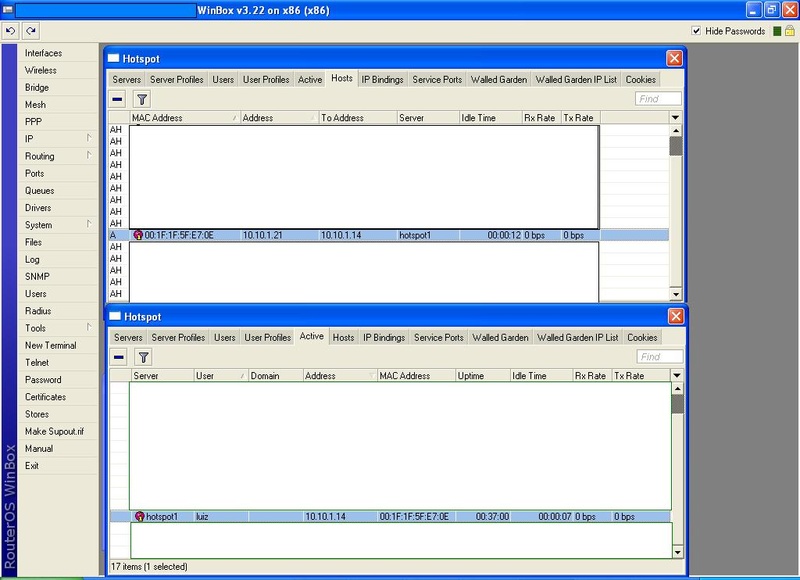Viewport: 800px width, 580px height.
Task: Open the Interfaces menu item
Action: pos(43,53)
